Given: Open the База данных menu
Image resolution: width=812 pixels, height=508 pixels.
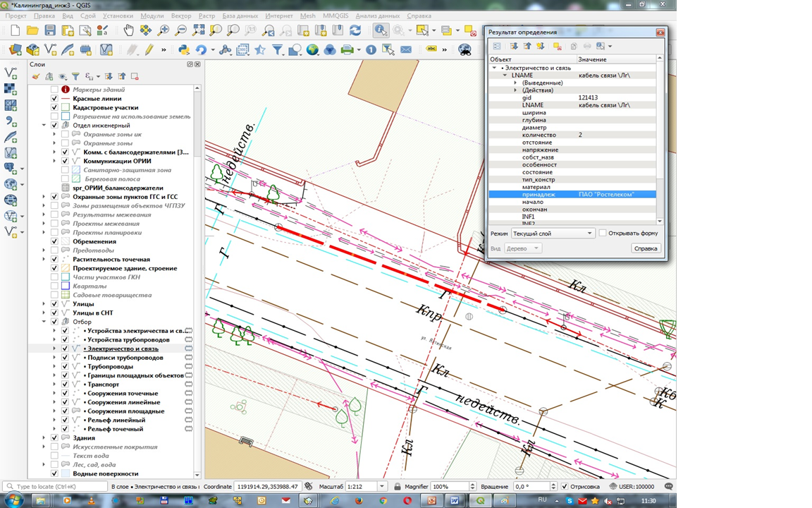Looking at the screenshot, I should click(239, 16).
